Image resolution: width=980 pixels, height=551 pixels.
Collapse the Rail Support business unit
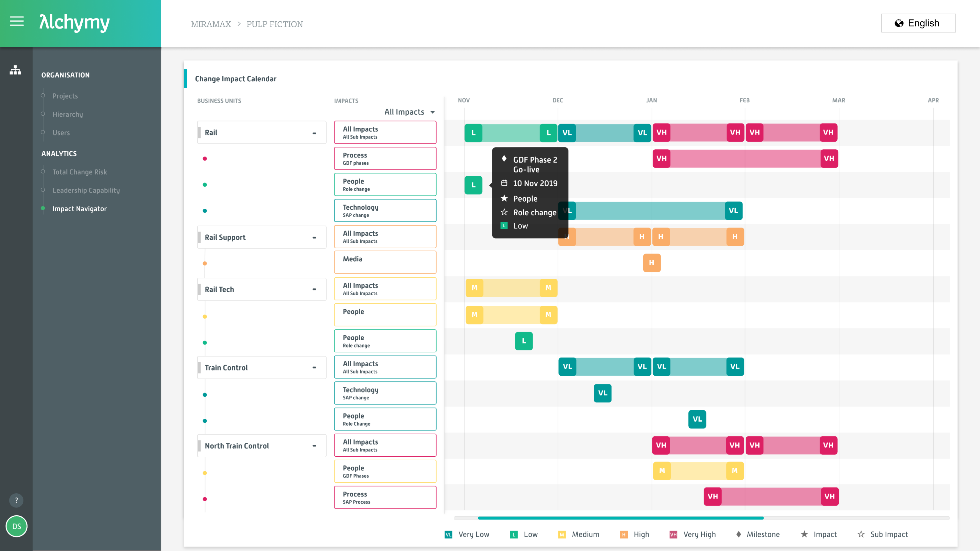[314, 238]
